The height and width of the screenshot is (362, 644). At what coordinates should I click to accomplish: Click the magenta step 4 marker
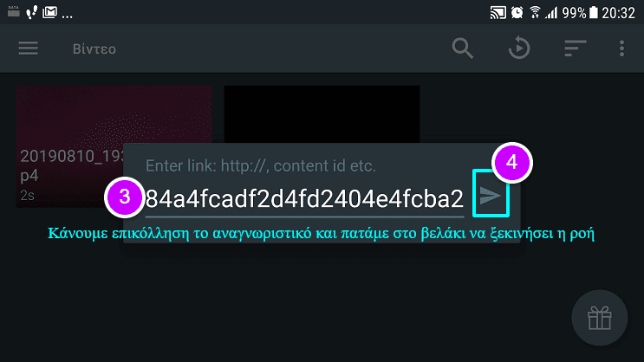pyautogui.click(x=511, y=163)
